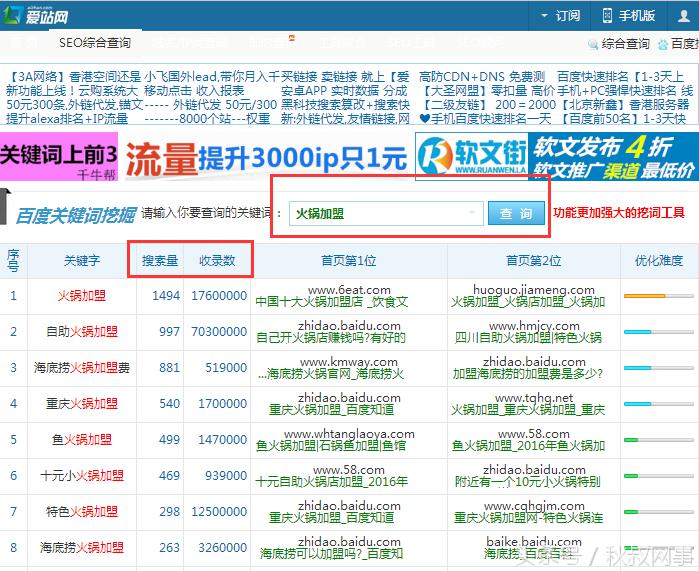
Task: Open ad link 【北京新鑫】香港服务器
Action: 625,105
